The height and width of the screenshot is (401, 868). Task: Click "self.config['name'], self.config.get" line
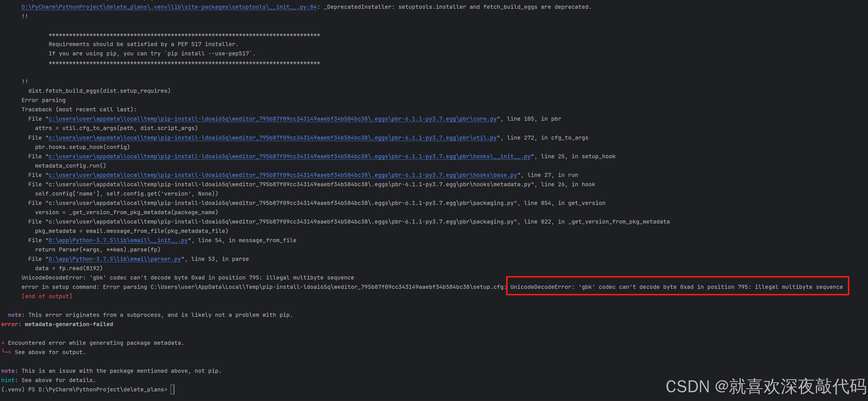[x=126, y=194]
